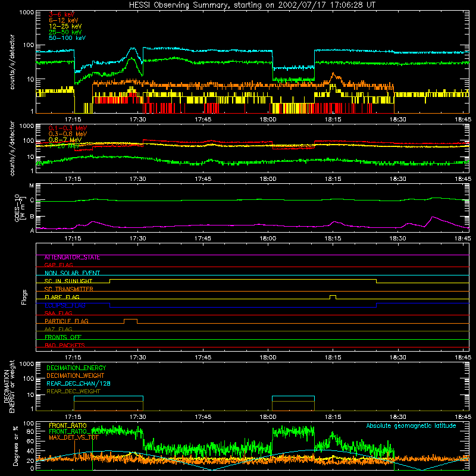Click the orange 6-12 keV peak near 18:15
The height and width of the screenshot is (476, 476).
333,73
